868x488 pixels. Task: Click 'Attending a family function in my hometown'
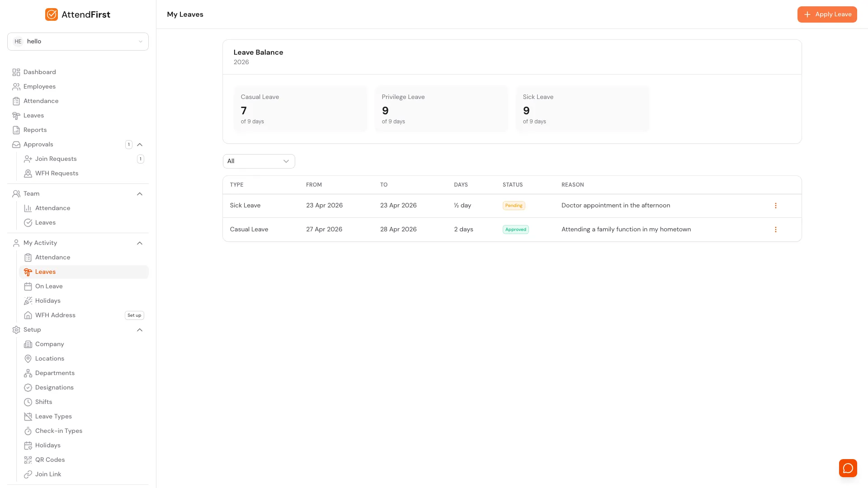(626, 230)
